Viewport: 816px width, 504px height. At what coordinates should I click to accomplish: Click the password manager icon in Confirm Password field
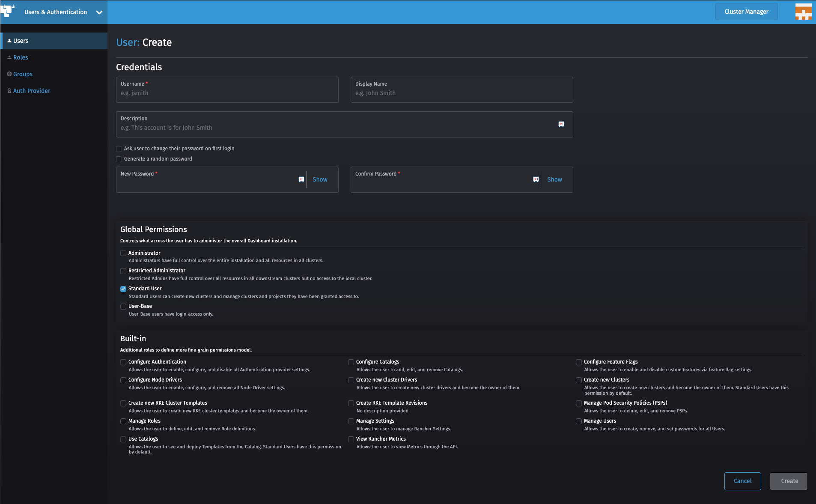(536, 179)
